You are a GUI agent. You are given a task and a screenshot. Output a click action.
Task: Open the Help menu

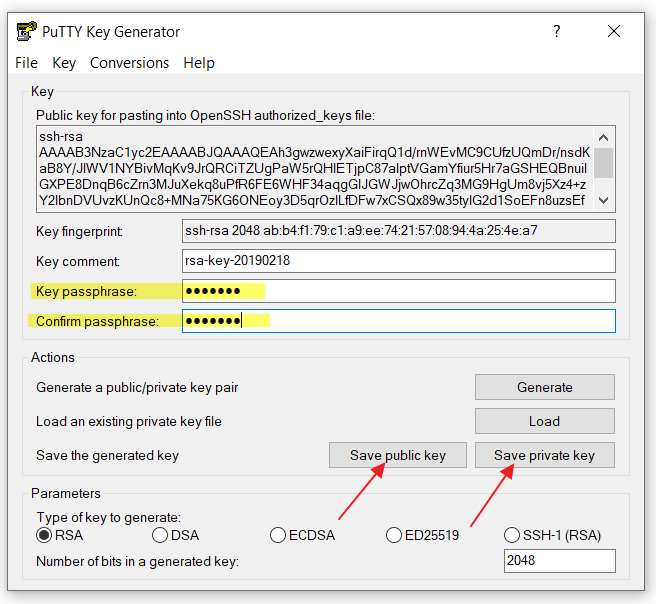199,63
